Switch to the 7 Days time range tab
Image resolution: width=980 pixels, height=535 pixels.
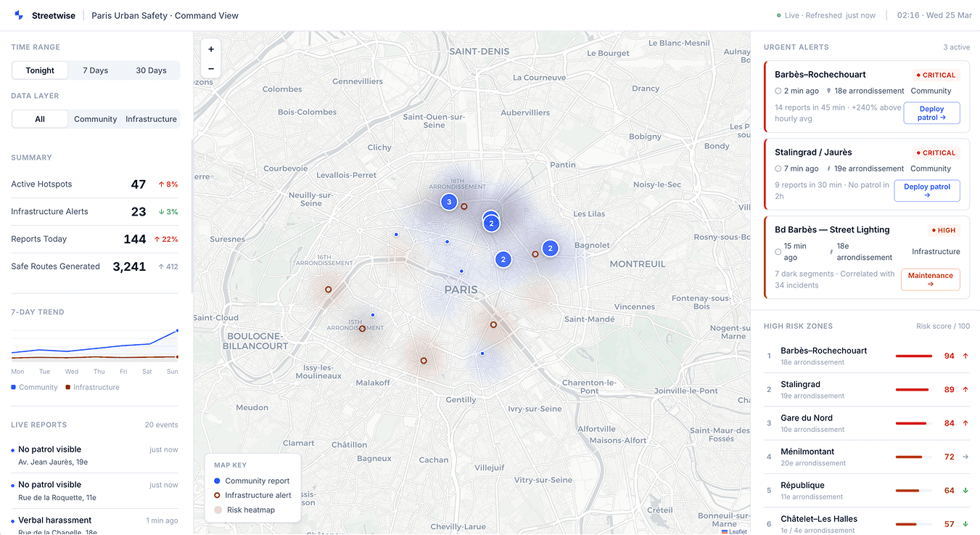tap(94, 70)
